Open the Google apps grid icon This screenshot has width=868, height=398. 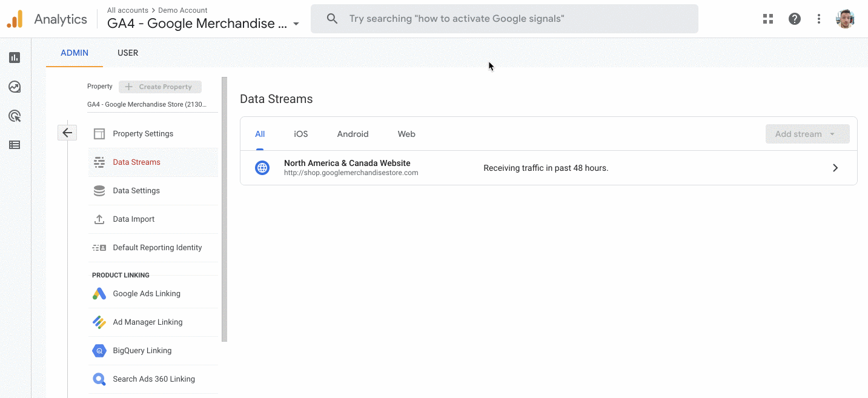tap(767, 19)
